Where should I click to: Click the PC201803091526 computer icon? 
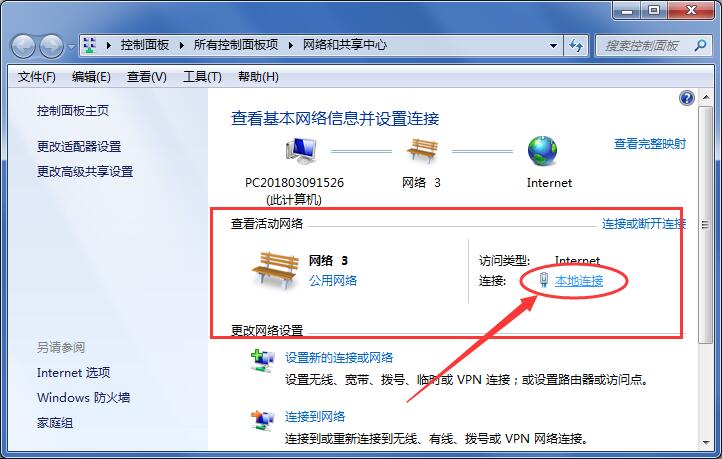pos(301,151)
